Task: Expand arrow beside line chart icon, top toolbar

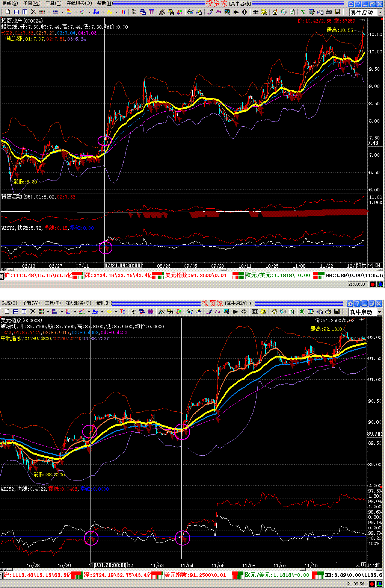Action: click(89, 12)
